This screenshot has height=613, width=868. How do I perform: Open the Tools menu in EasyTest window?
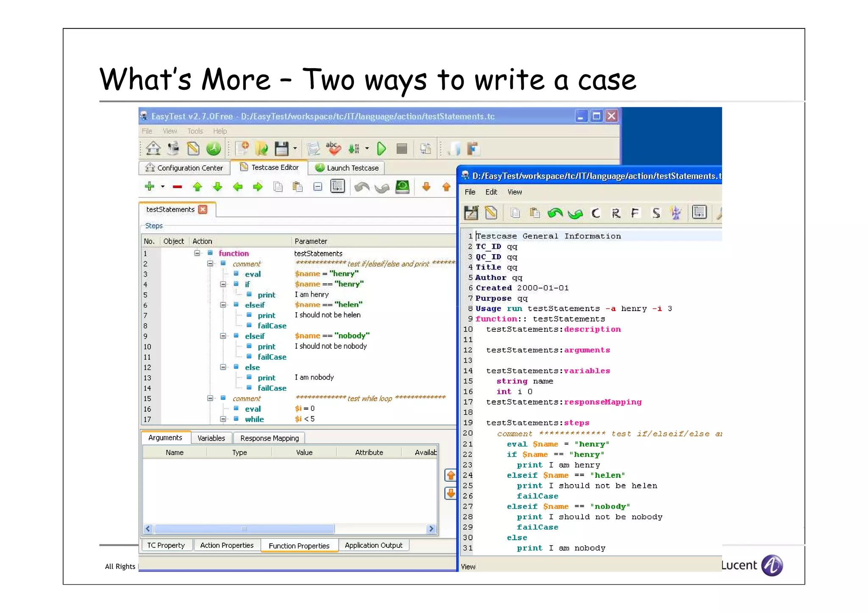coord(195,131)
